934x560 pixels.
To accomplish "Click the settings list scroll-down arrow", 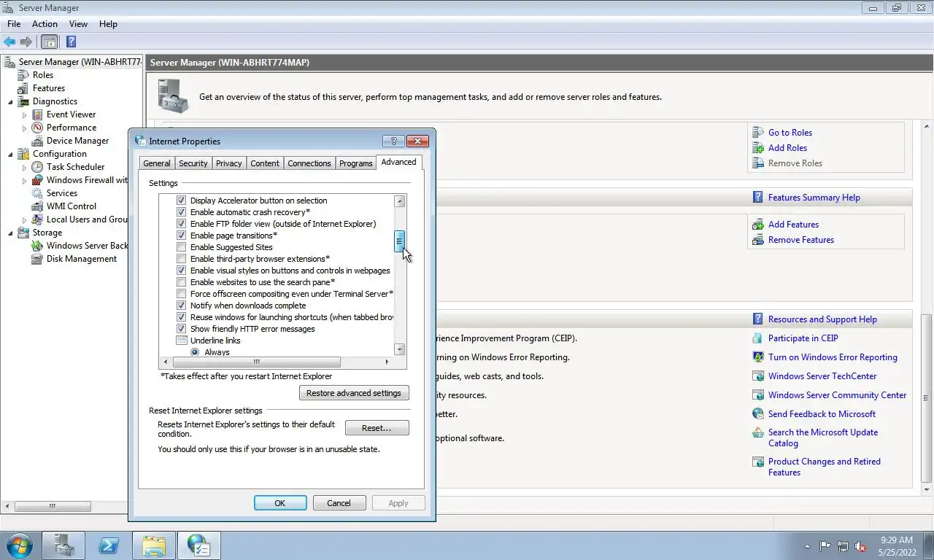I will point(400,350).
